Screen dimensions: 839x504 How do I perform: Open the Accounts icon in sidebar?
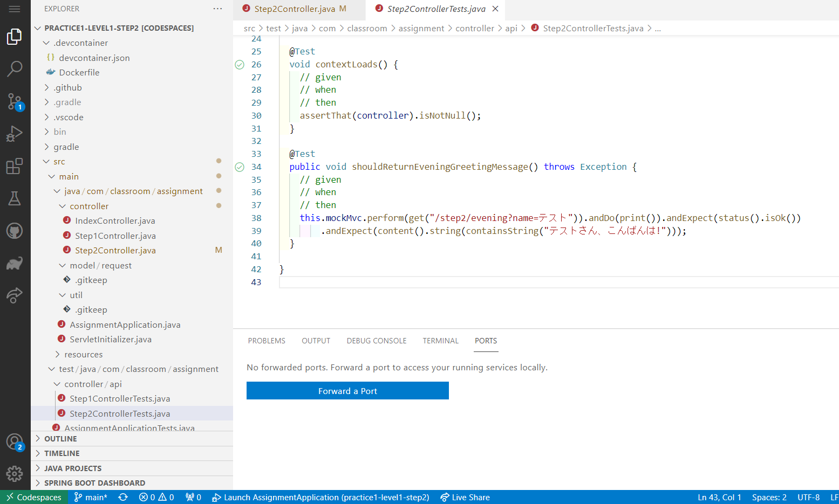pos(15,441)
